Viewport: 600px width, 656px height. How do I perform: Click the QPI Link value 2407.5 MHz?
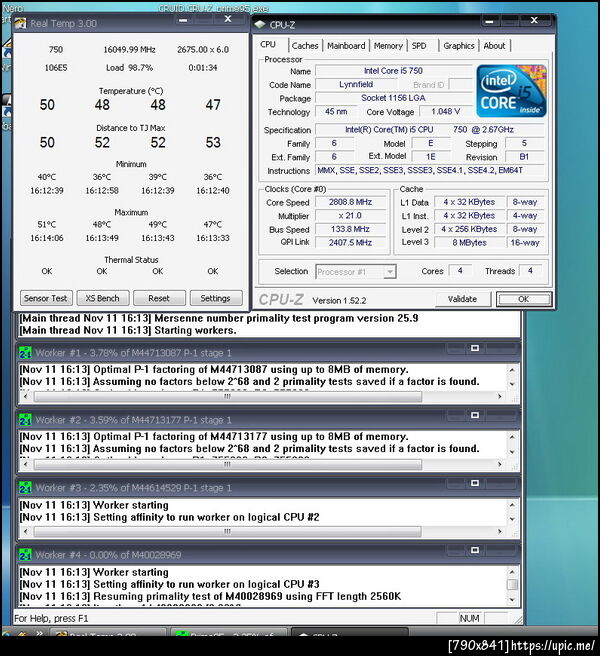[350, 243]
